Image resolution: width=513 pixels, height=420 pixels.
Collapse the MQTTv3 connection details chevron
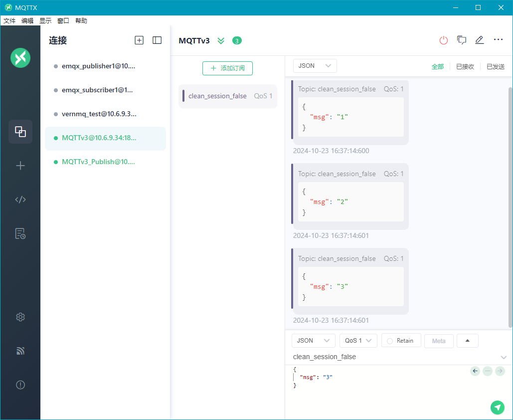(x=221, y=40)
